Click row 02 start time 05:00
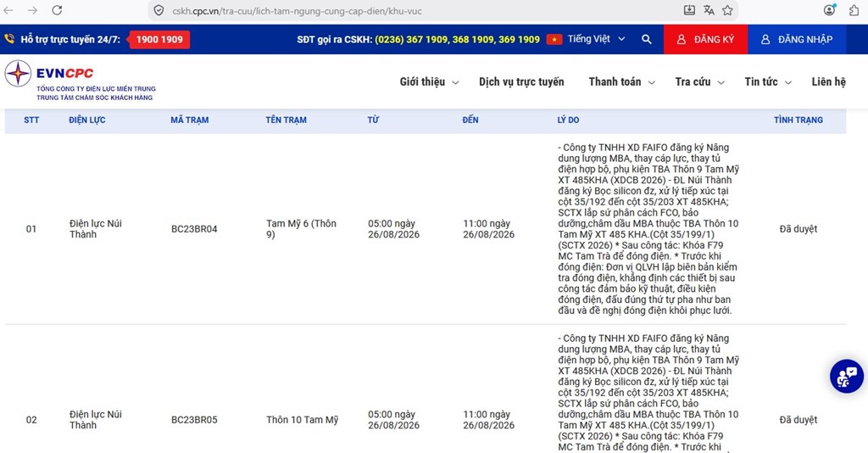This screenshot has height=453, width=868. [x=393, y=420]
